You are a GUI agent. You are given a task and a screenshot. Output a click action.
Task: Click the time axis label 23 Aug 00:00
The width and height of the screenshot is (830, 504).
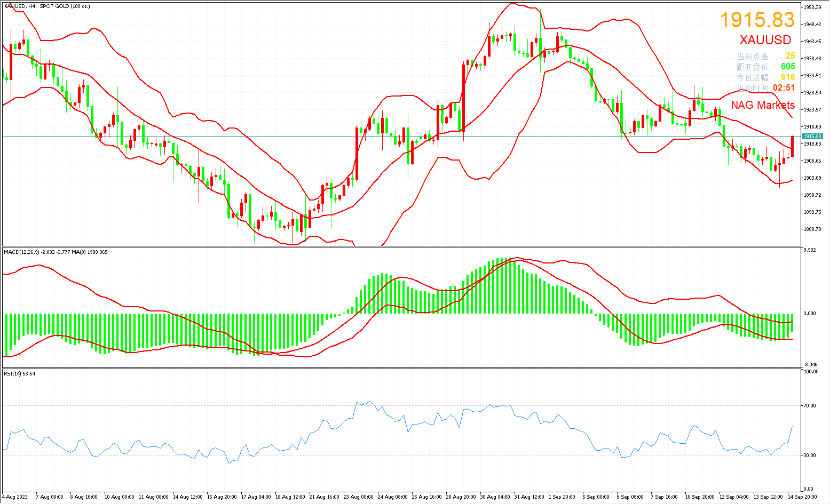tap(359, 497)
